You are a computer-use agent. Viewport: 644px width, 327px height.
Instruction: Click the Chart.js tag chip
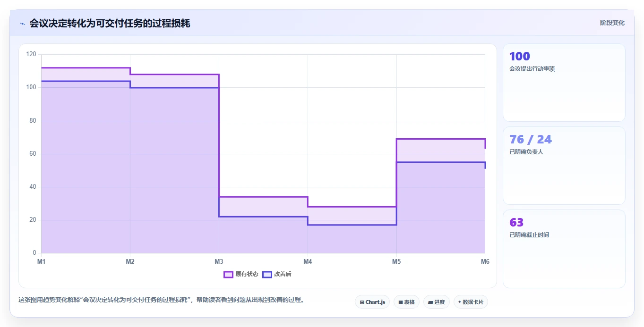(372, 302)
